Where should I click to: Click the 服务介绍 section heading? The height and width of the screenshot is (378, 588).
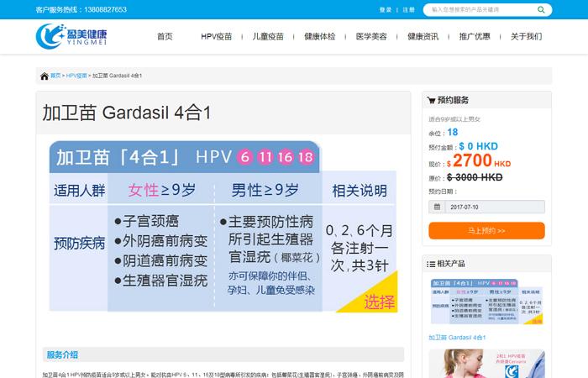(x=62, y=354)
